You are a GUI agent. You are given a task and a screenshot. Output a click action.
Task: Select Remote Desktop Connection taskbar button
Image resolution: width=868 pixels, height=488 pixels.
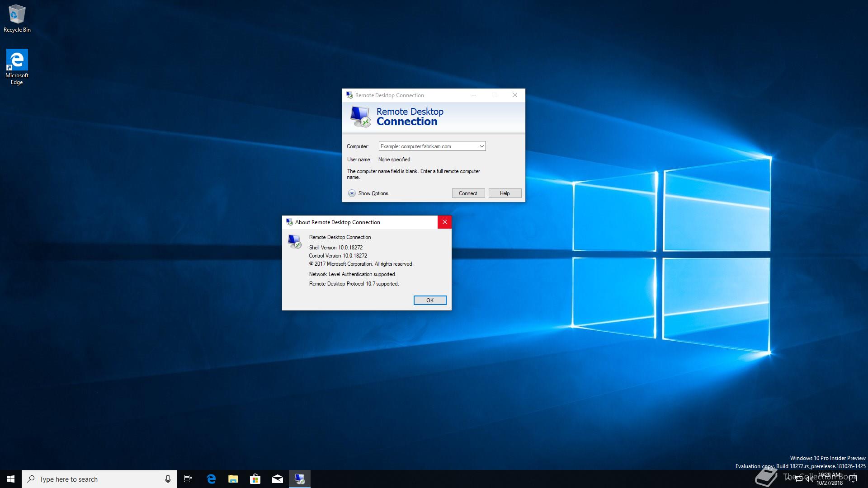300,479
